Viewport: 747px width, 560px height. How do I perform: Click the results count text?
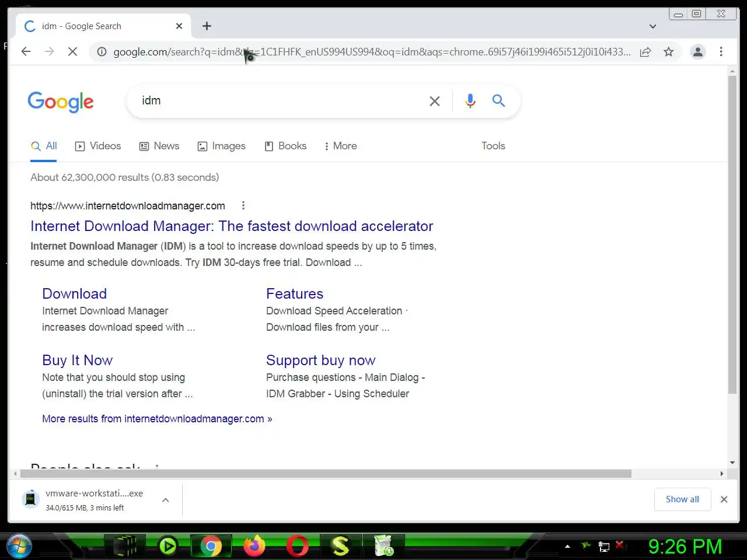(x=125, y=177)
